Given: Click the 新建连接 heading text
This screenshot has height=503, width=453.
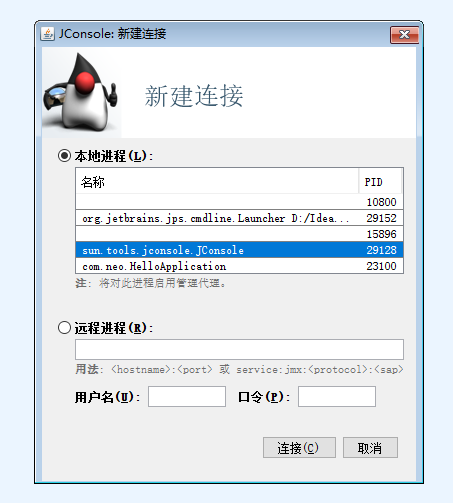Looking at the screenshot, I should pyautogui.click(x=194, y=96).
